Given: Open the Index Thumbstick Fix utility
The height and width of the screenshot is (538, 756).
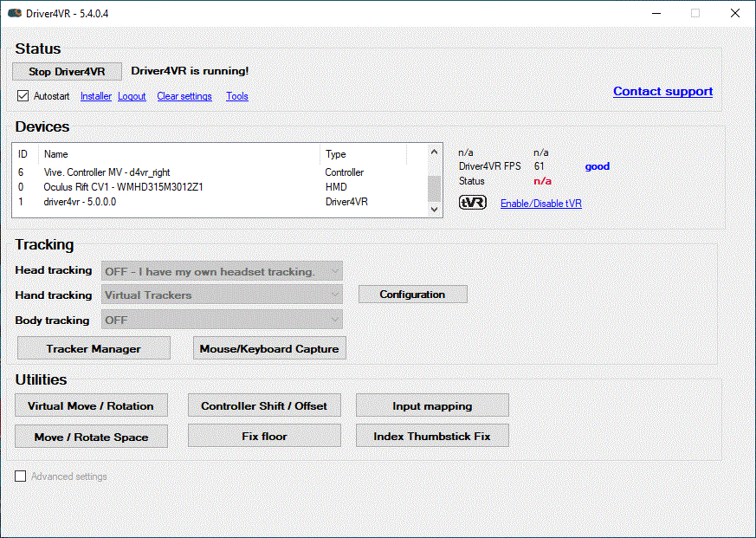Looking at the screenshot, I should point(432,436).
